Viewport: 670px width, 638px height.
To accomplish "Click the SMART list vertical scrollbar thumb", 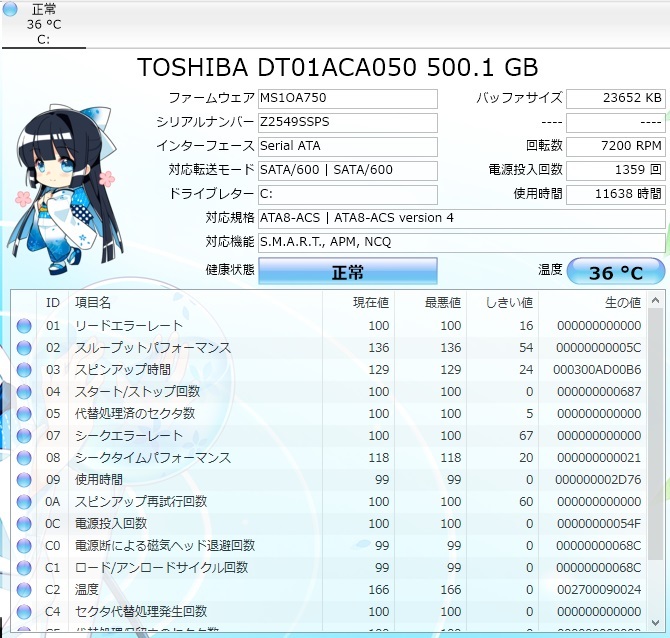I will click(655, 434).
